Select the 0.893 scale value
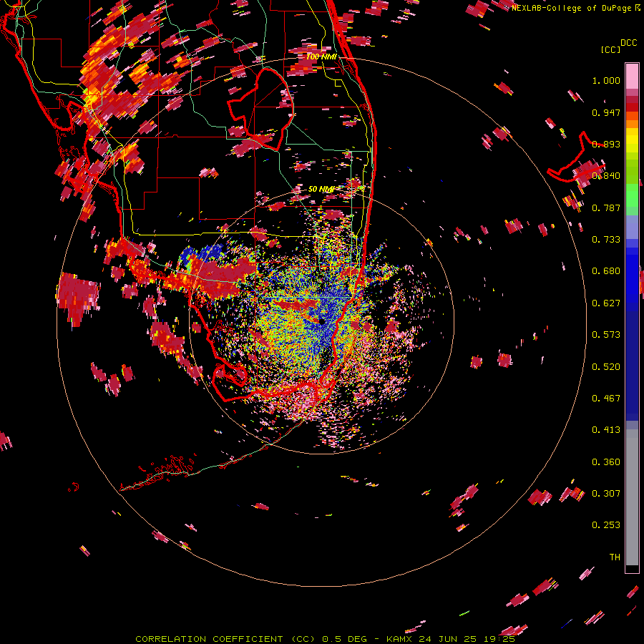Screen dimensions: 644x644 (x=606, y=144)
